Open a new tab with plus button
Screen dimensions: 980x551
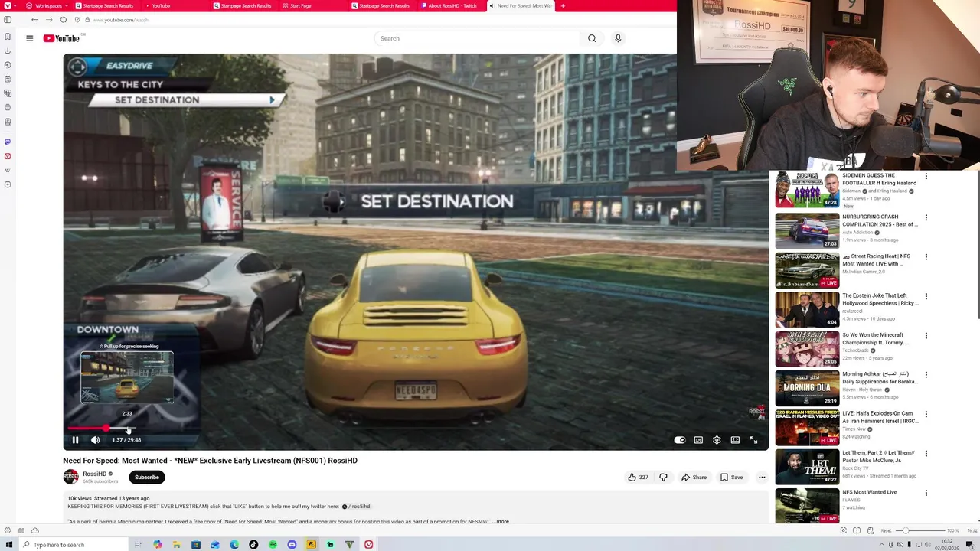point(563,6)
